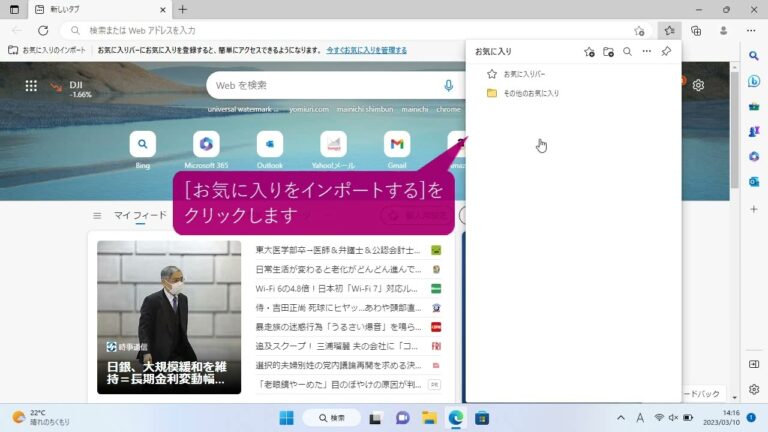Open the Windows Start button

tap(286, 418)
